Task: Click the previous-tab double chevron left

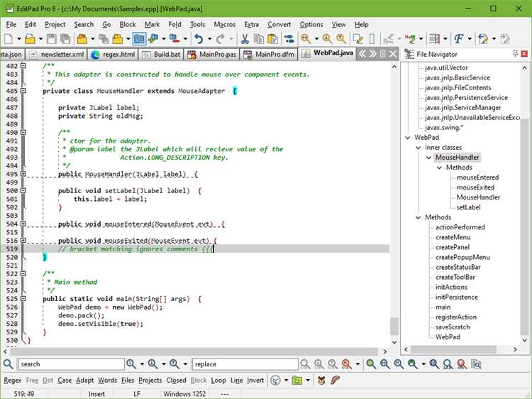Action: 362,54
